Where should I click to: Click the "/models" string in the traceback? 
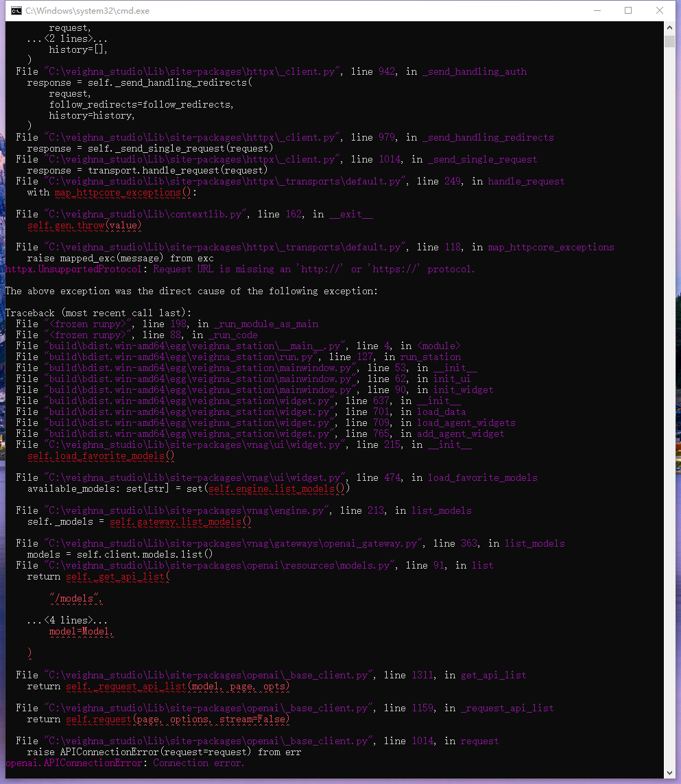pos(75,599)
